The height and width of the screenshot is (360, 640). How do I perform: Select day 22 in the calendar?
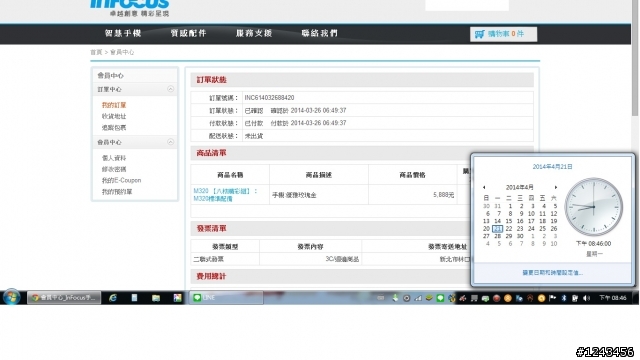[x=509, y=229]
